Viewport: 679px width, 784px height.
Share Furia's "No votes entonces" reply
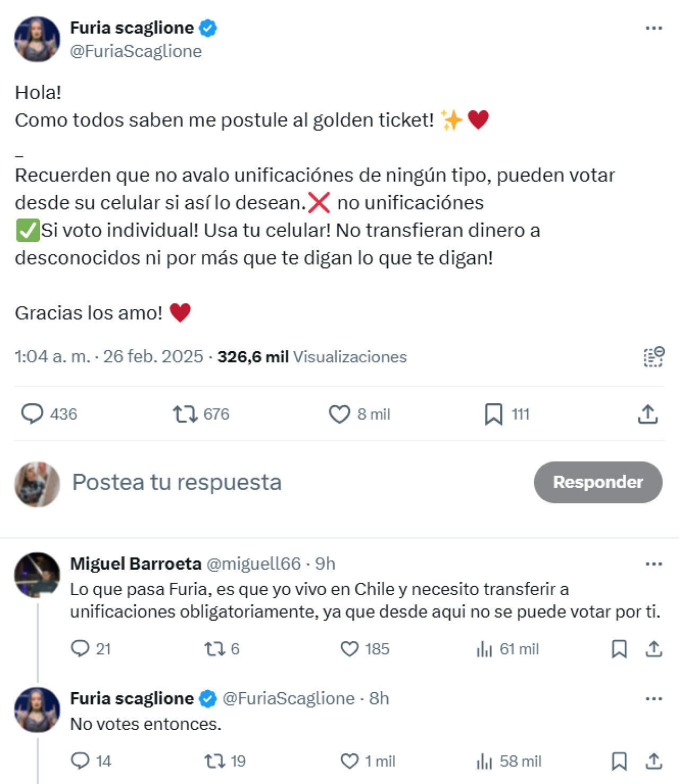coord(654,761)
